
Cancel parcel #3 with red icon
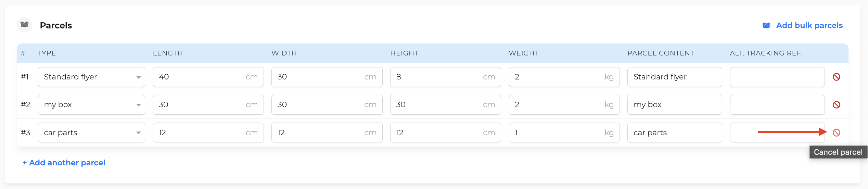click(x=836, y=133)
